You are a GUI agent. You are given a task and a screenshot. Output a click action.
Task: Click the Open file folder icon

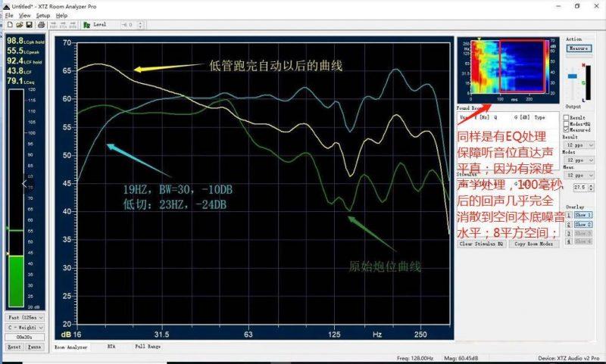17,25
